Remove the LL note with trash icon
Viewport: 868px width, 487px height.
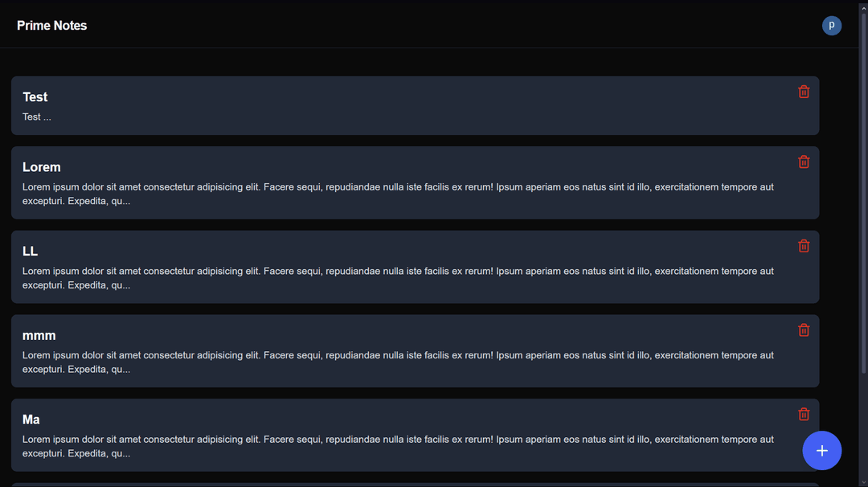(x=804, y=246)
